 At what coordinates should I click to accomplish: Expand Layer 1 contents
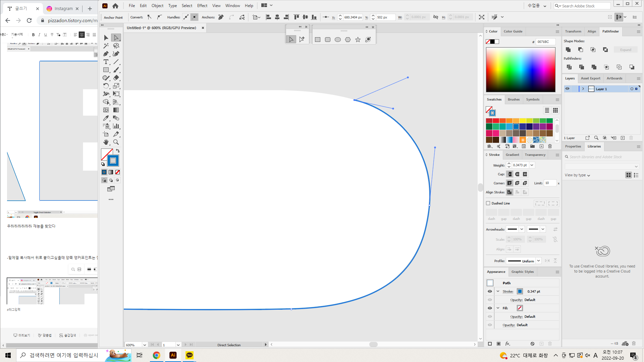tap(583, 89)
